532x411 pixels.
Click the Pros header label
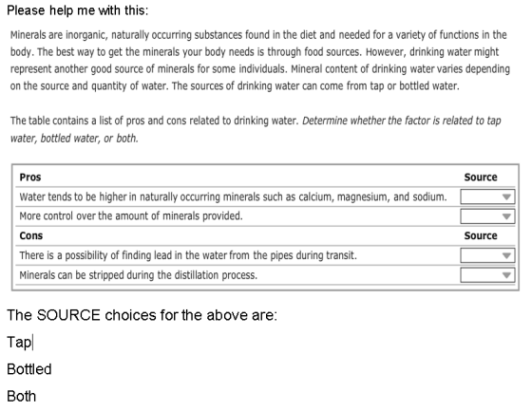point(30,177)
